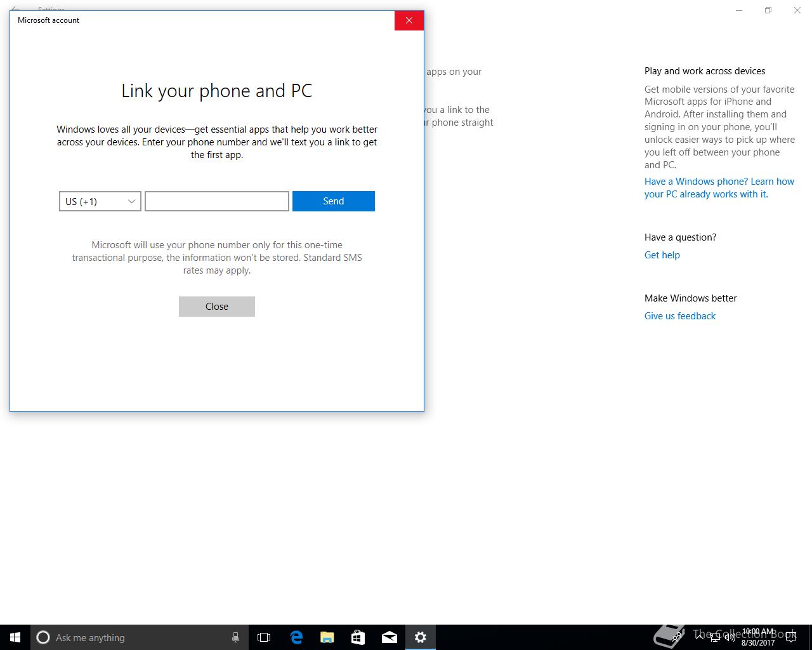This screenshot has width=812, height=650.
Task: Open the People icon in the system tray
Action: (678, 637)
